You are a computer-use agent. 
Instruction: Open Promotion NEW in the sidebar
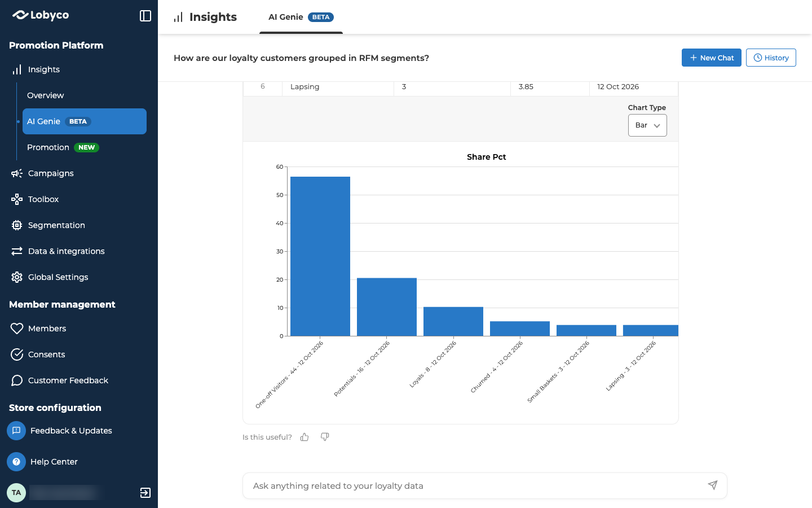coord(85,147)
